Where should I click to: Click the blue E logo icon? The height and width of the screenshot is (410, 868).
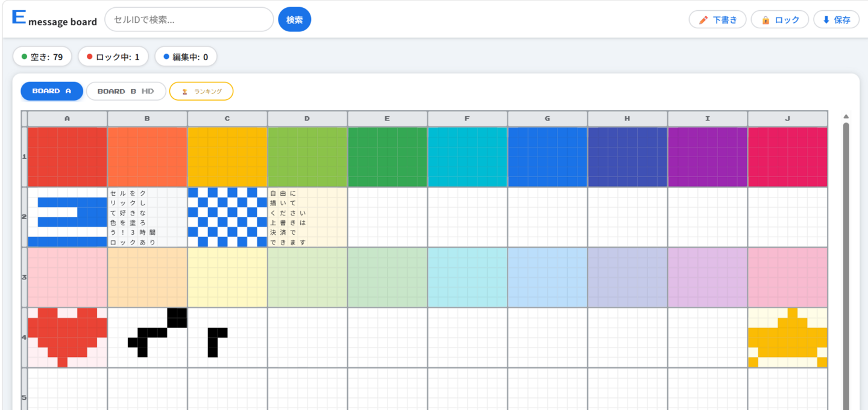19,17
